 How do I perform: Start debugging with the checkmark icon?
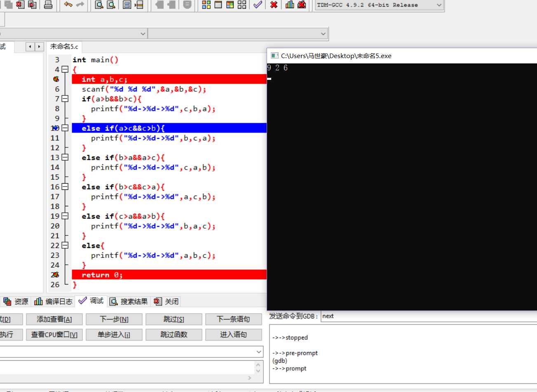258,5
